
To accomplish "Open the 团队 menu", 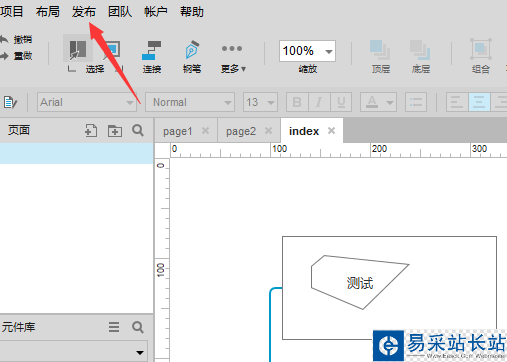I will 120,12.
